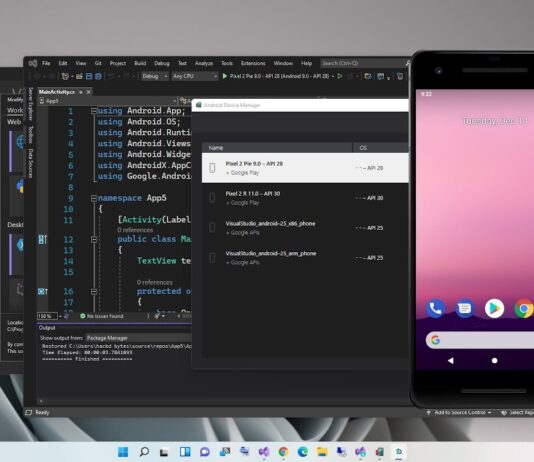Collapse the namespace App5 block

pyautogui.click(x=94, y=198)
